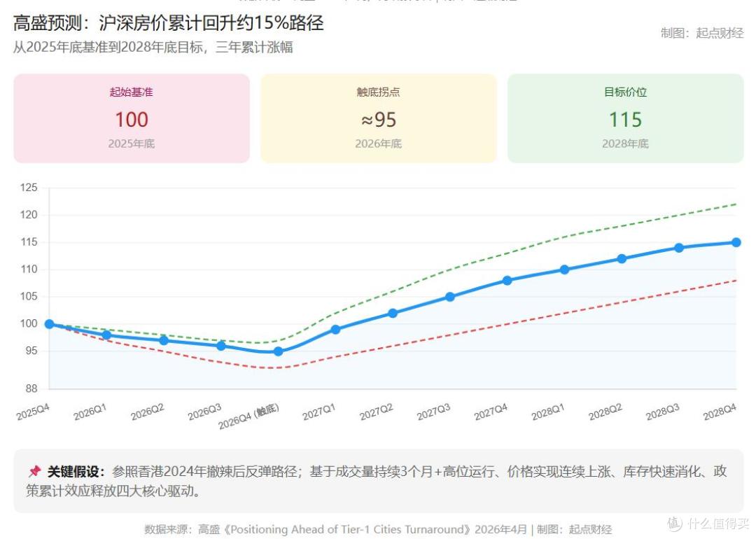Click the x-axis label 2028Q4
756x539 pixels.
[720, 412]
